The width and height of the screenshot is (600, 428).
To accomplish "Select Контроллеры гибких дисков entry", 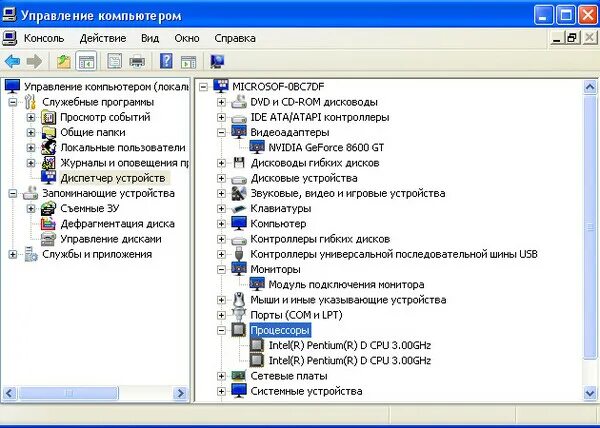I will 320,239.
